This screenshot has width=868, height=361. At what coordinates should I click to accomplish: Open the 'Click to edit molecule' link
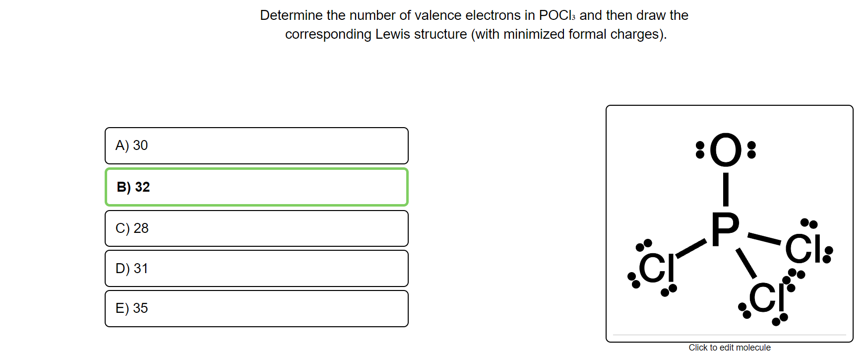coord(730,348)
